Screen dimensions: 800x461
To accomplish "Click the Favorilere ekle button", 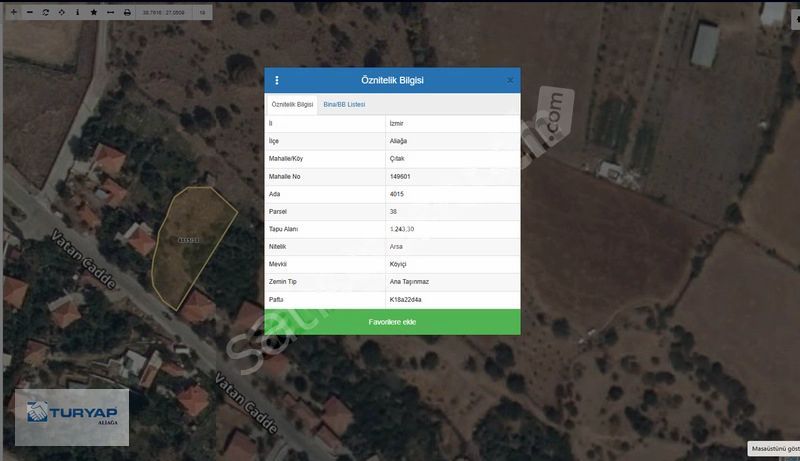I will click(x=392, y=322).
